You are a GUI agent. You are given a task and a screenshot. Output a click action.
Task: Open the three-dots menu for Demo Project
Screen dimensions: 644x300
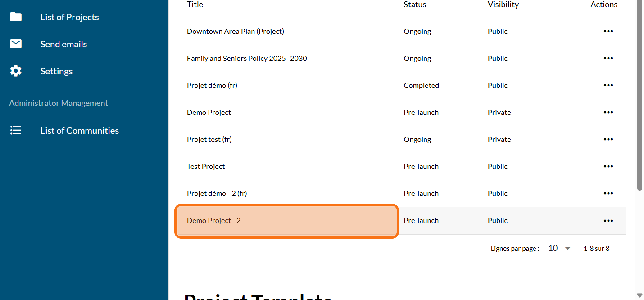click(x=608, y=112)
